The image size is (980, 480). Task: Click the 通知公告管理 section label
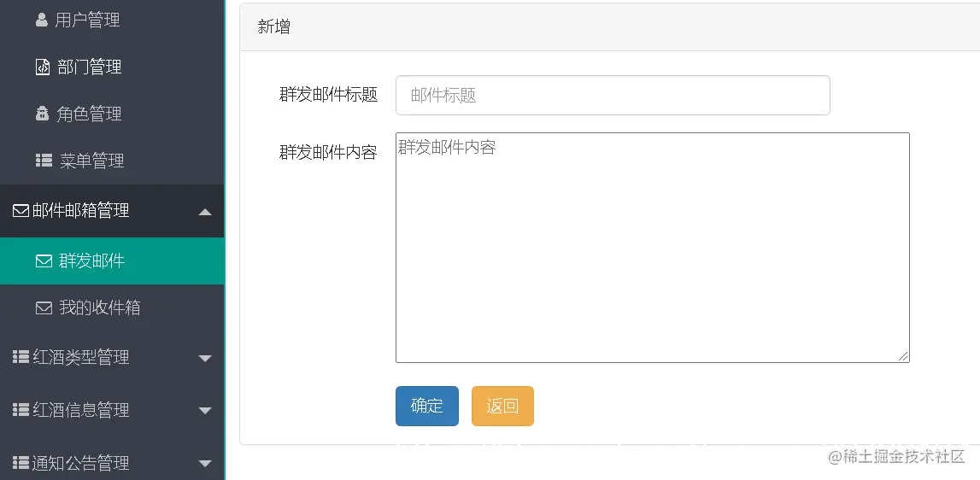coord(80,463)
